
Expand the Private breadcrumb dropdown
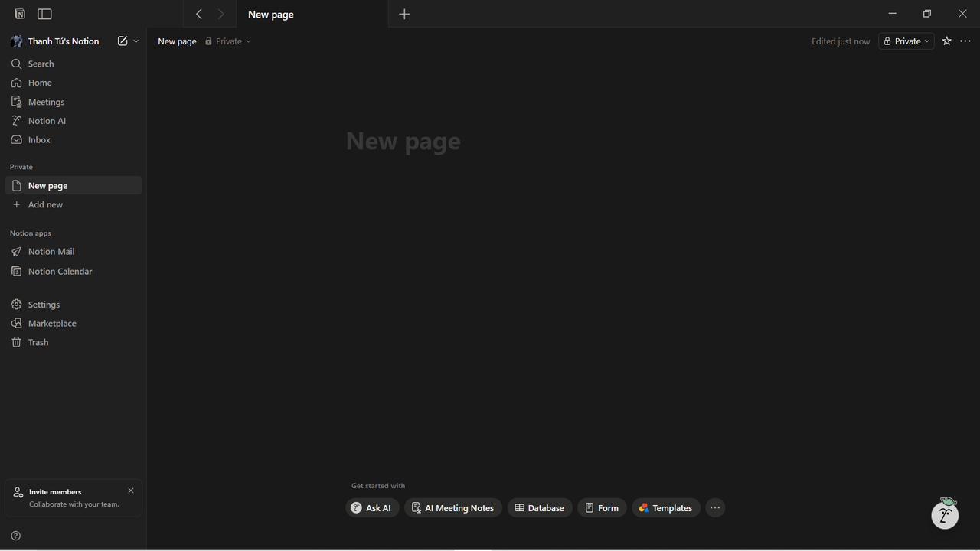pos(228,41)
